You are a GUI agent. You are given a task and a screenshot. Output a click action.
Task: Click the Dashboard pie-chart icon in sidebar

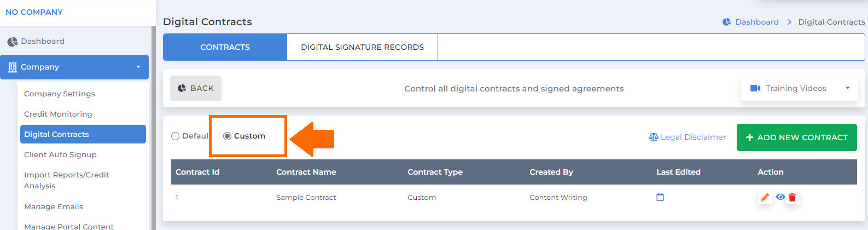click(x=12, y=42)
